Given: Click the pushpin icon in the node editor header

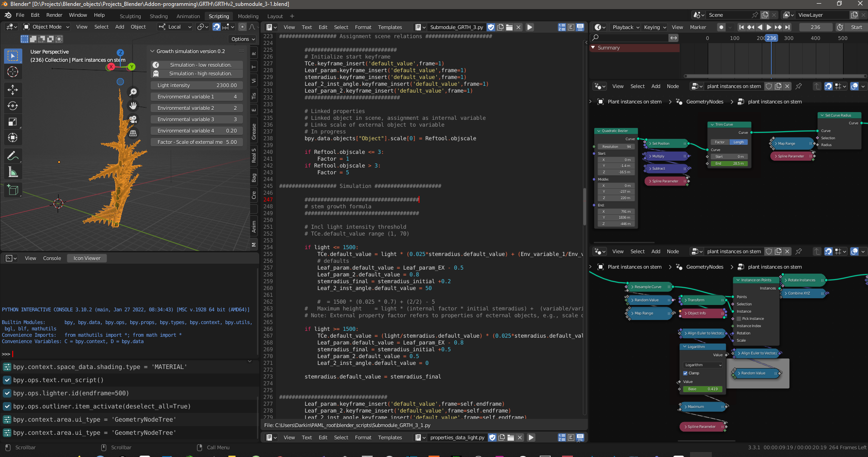Looking at the screenshot, I should (799, 86).
